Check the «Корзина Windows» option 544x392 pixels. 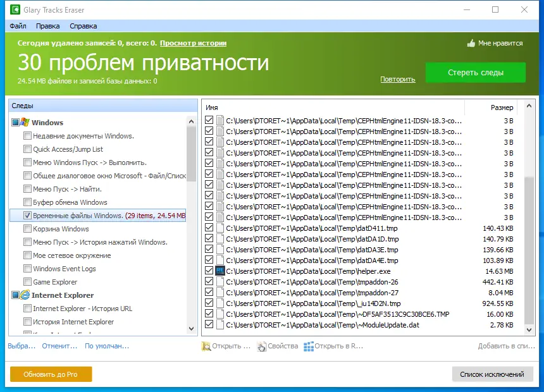pos(26,228)
